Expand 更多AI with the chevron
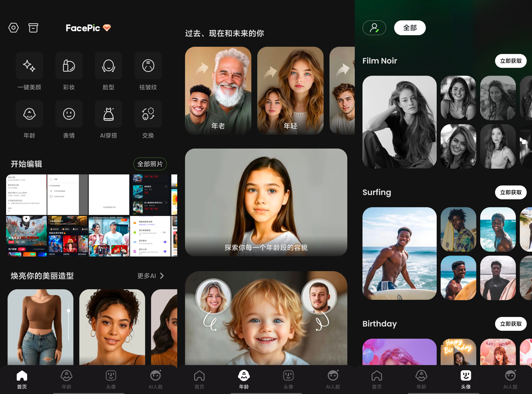Screen dimensions: 532x394 pyautogui.click(x=162, y=276)
